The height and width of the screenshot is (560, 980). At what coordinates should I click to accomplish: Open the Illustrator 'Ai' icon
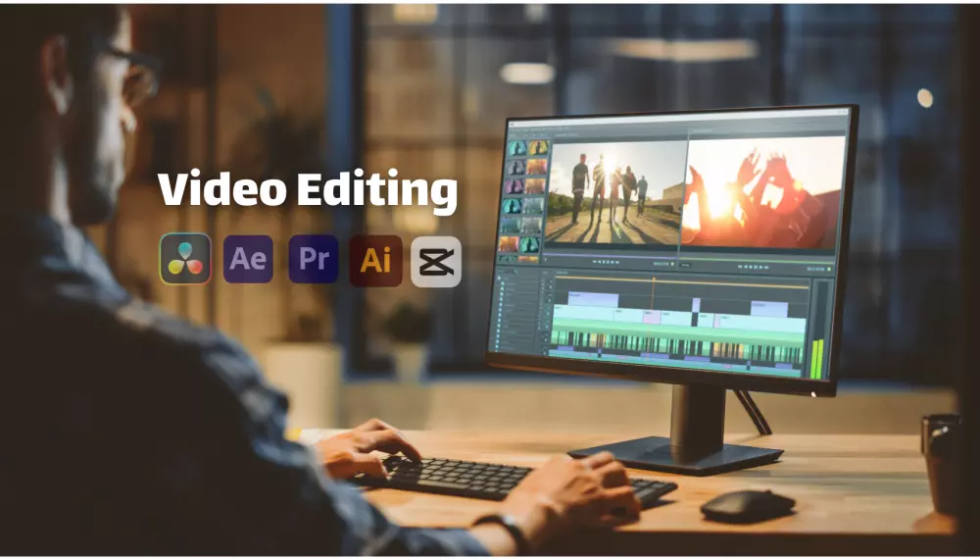pos(375,260)
